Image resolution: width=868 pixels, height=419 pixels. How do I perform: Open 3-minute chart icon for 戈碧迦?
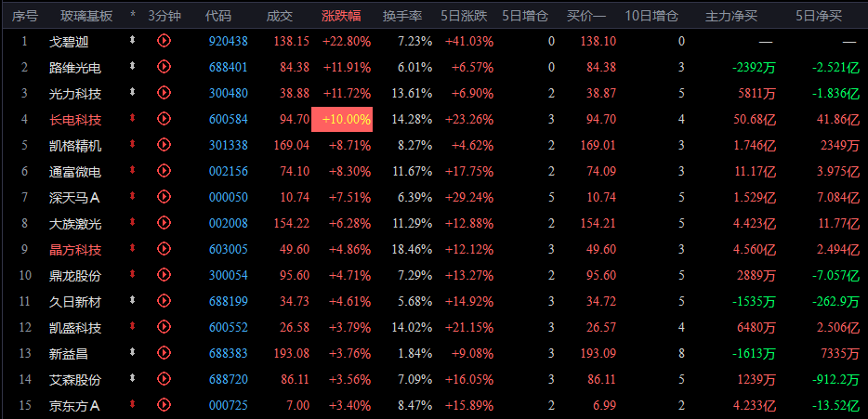pyautogui.click(x=164, y=40)
